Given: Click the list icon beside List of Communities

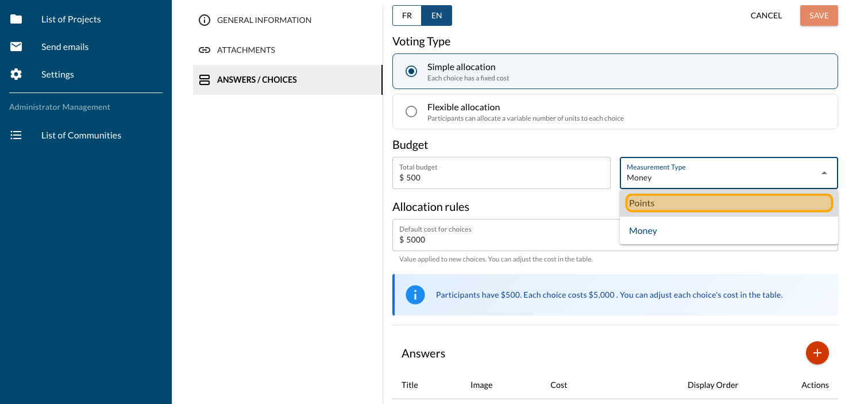Looking at the screenshot, I should tap(16, 136).
